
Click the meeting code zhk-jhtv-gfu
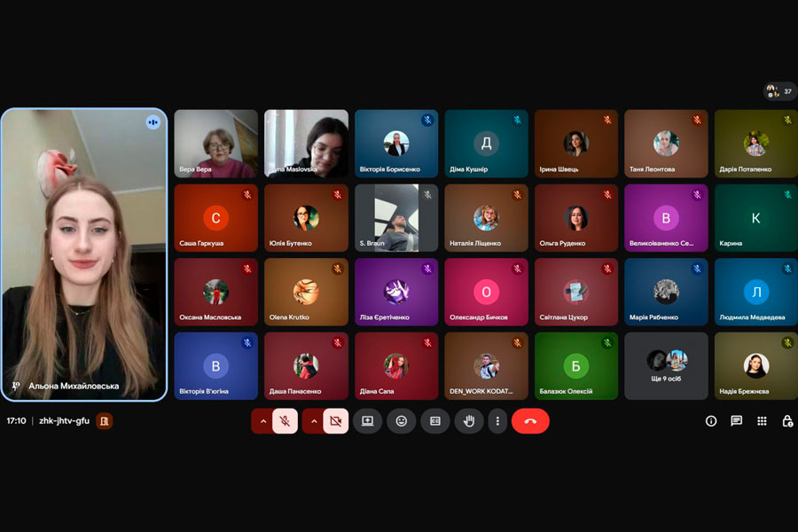coord(64,421)
